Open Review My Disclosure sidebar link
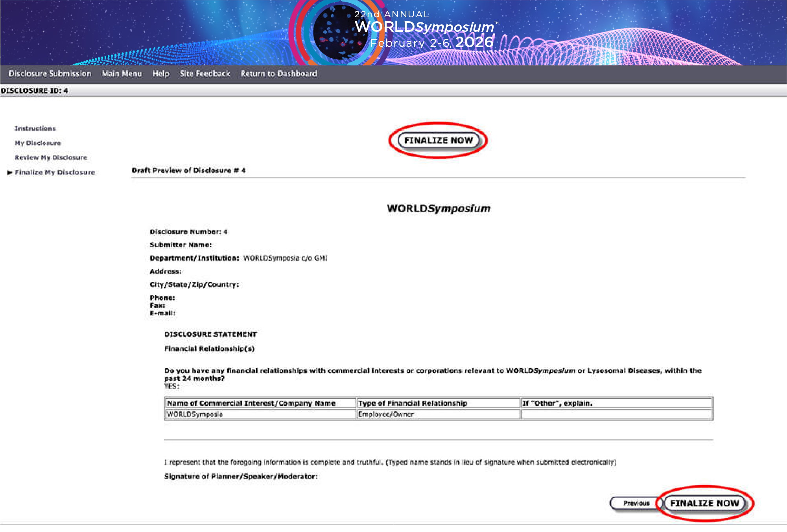 pyautogui.click(x=51, y=158)
